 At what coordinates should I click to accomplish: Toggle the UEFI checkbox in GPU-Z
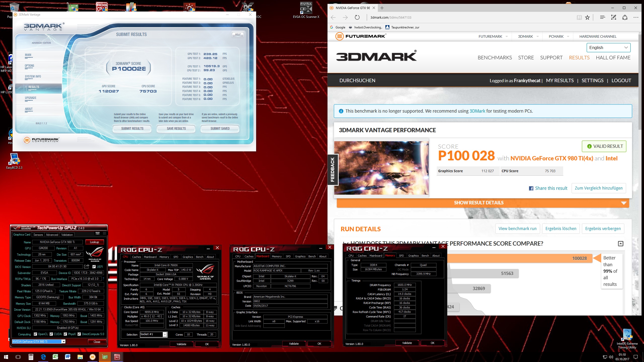click(94, 267)
